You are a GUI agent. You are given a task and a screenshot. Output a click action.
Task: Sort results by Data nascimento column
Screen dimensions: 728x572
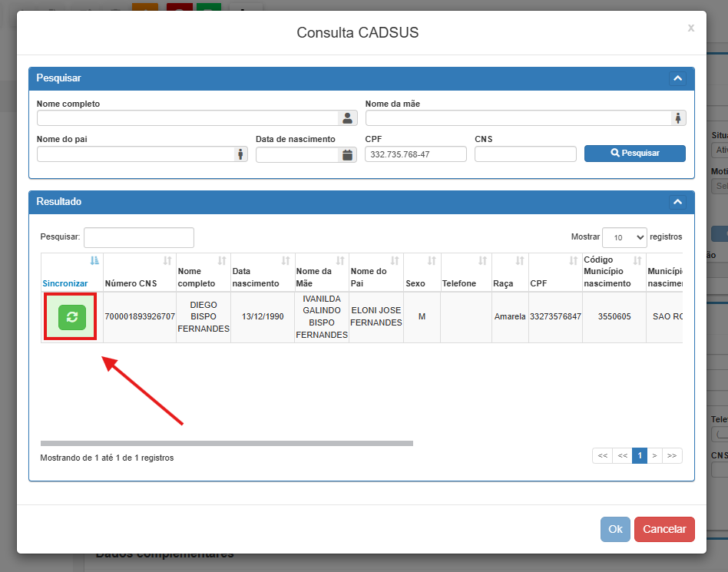pyautogui.click(x=263, y=273)
